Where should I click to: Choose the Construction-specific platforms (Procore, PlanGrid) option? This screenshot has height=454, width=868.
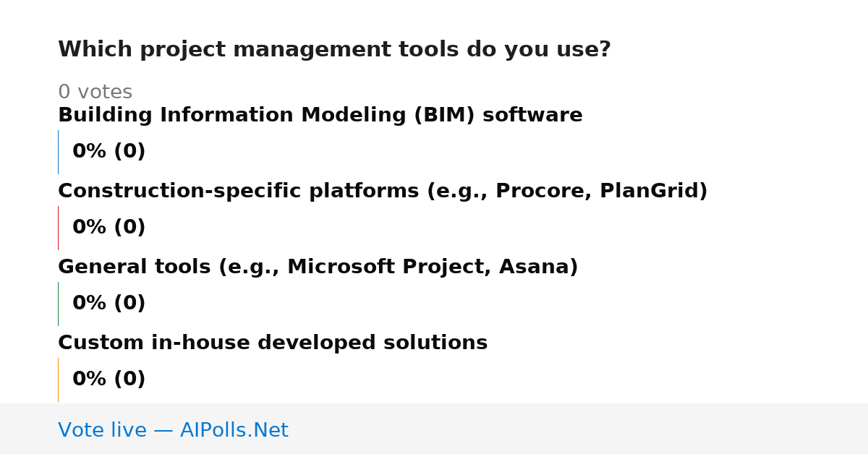point(383,192)
